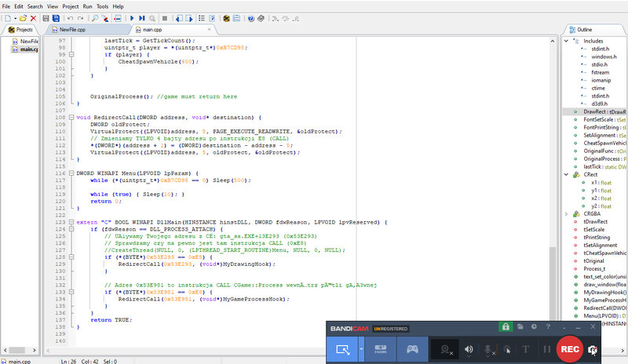The width and height of the screenshot is (628, 364).
Task: Select windows.h under Includes
Action: coord(604,56)
